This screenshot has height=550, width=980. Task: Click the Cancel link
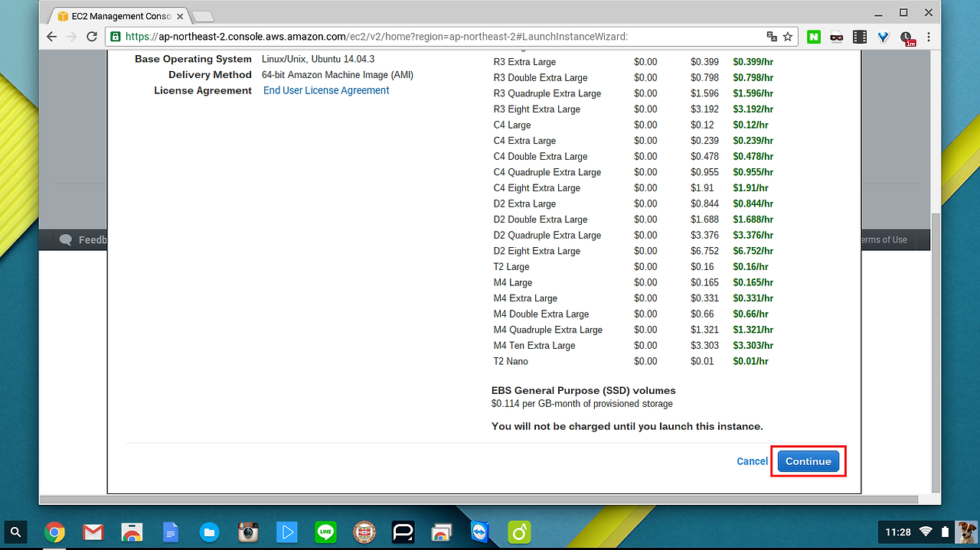(752, 461)
